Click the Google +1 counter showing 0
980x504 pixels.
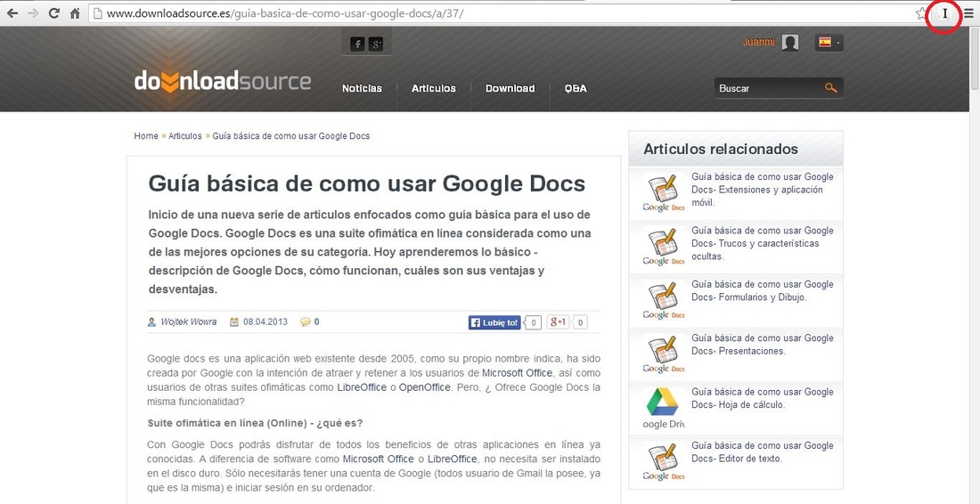[x=580, y=323]
